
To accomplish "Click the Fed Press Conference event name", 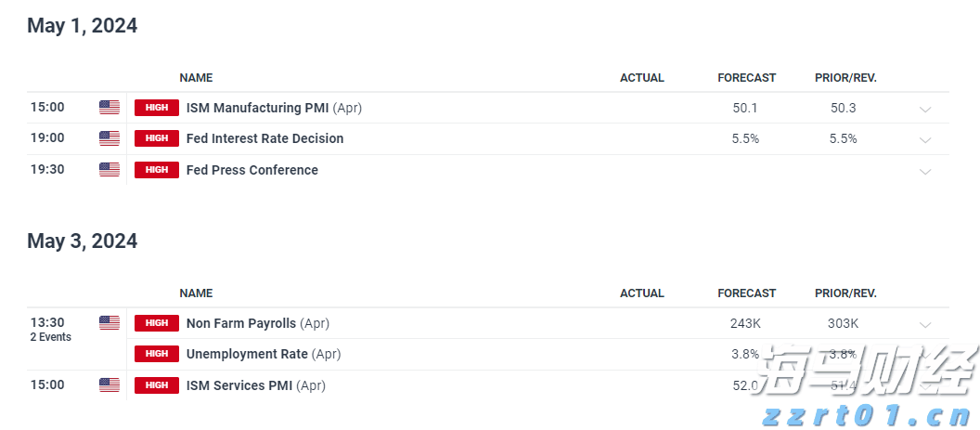I will pos(251,170).
